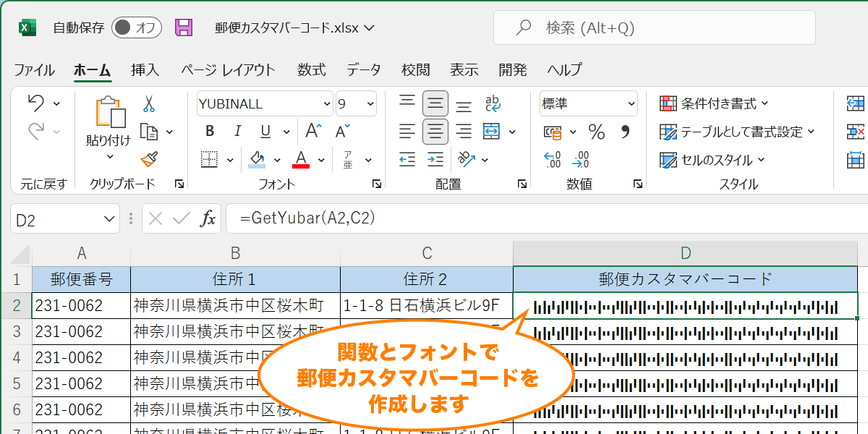Screen dimensions: 868x434
Task: Click the Increase Decimal icon
Action: pos(552,158)
